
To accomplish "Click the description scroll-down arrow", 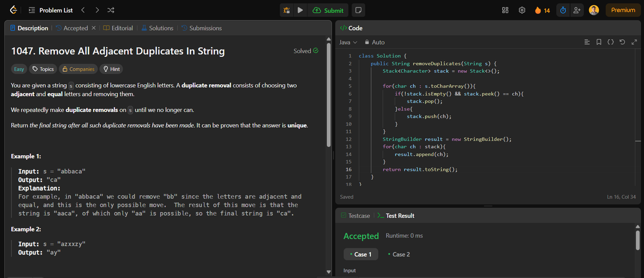I will (x=329, y=271).
